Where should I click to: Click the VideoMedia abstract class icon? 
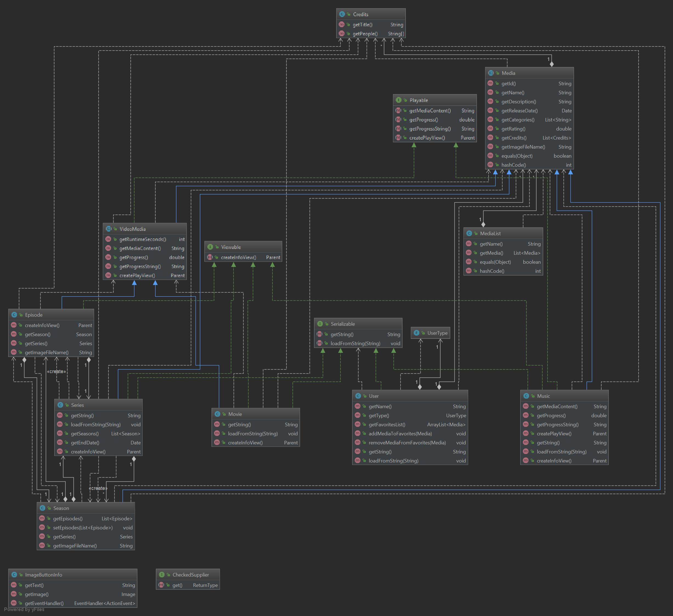click(109, 229)
